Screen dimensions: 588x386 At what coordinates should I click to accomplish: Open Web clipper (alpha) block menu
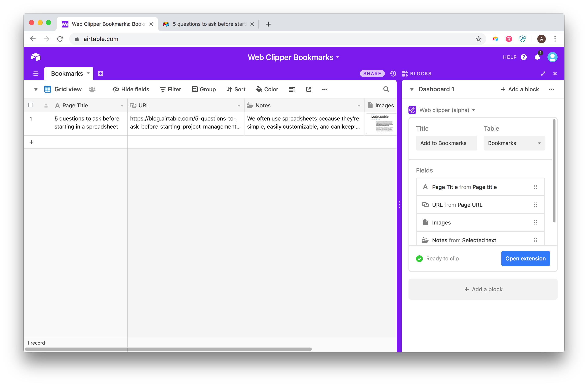pos(473,110)
